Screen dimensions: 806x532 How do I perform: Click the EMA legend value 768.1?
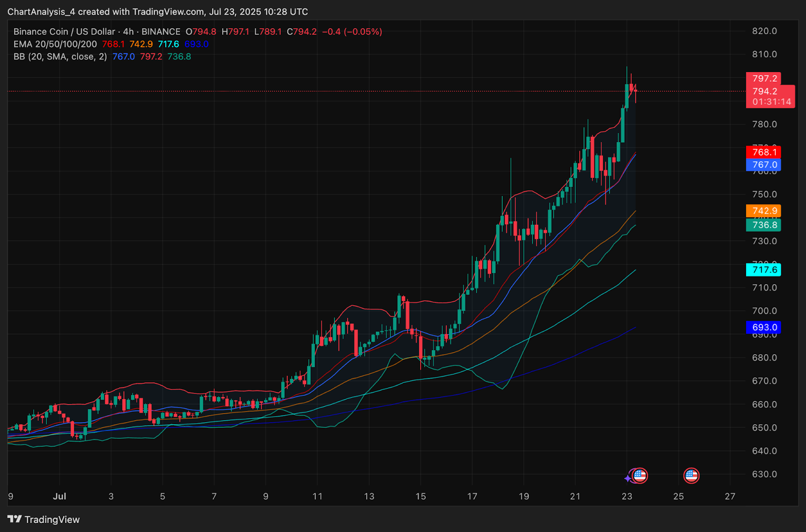pos(113,44)
